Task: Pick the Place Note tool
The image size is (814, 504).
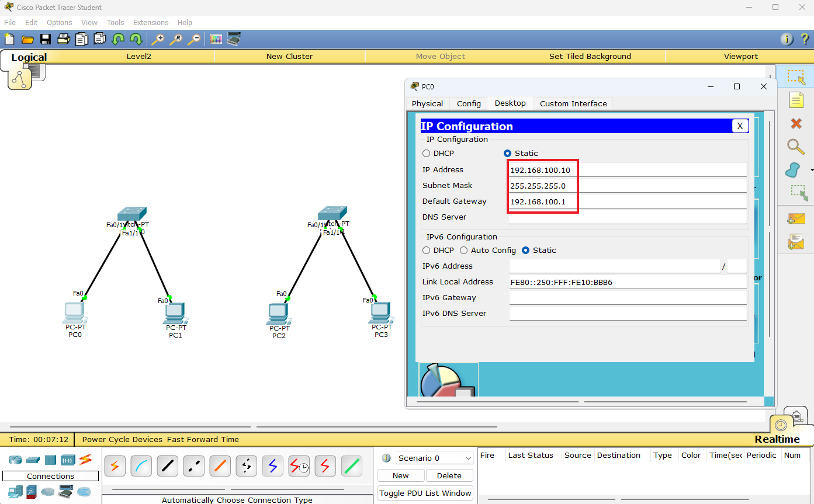Action: [x=796, y=100]
